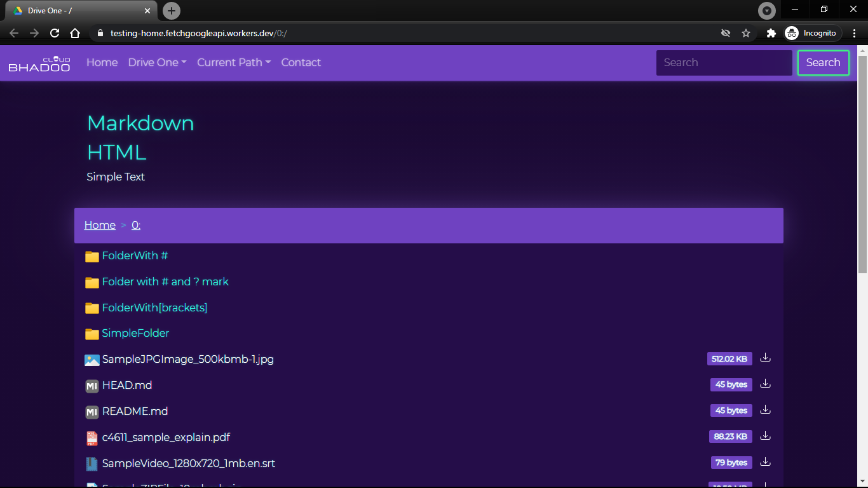Open the Contact nav item
Image resolution: width=868 pixels, height=488 pixels.
[301, 62]
